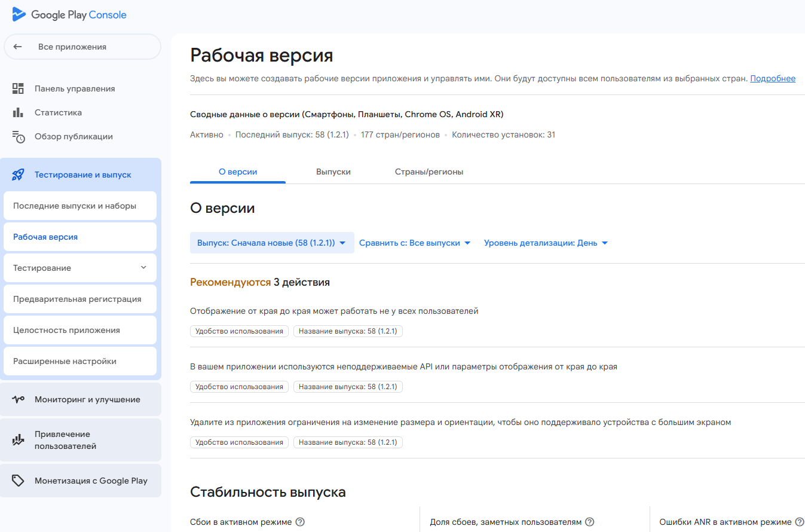Change Уровень детализации from День
Image resolution: width=805 pixels, height=532 pixels.
coord(546,243)
